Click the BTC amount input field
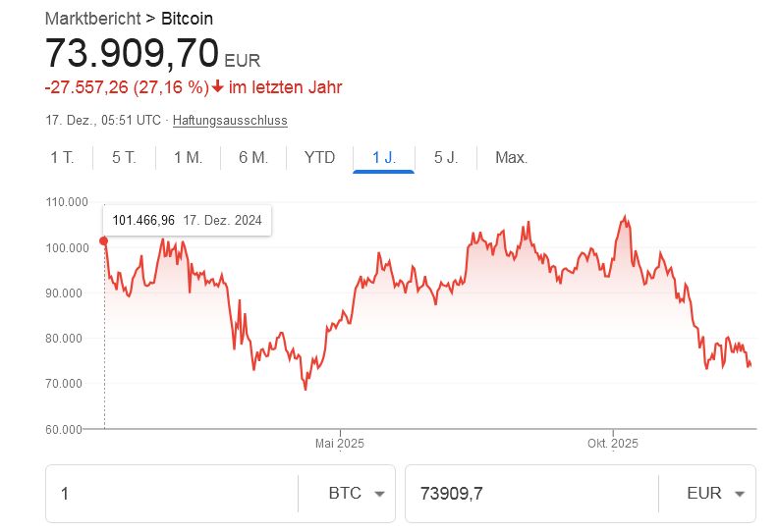Screen dimensions: 779x532 click(172, 494)
